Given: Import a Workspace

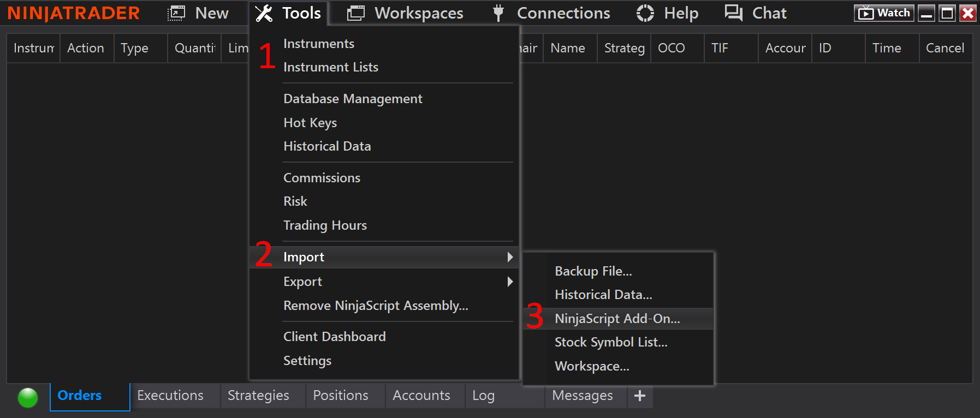Looking at the screenshot, I should pyautogui.click(x=592, y=366).
